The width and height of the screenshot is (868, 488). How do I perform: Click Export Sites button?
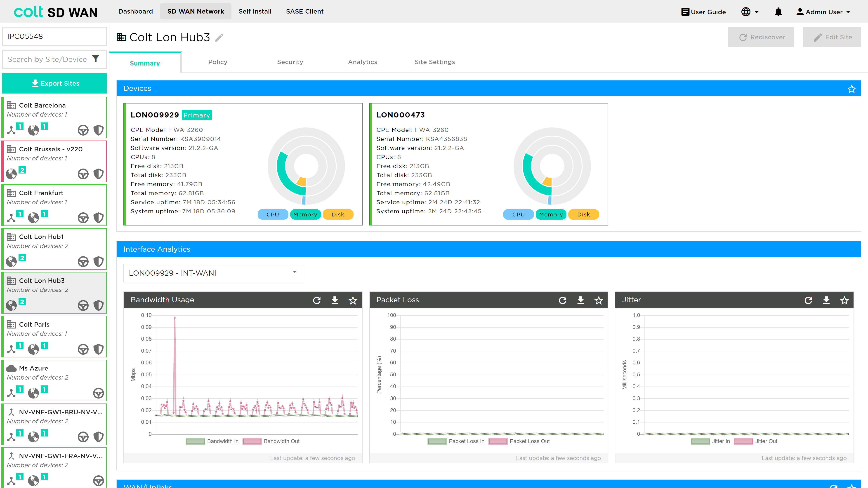tap(54, 83)
